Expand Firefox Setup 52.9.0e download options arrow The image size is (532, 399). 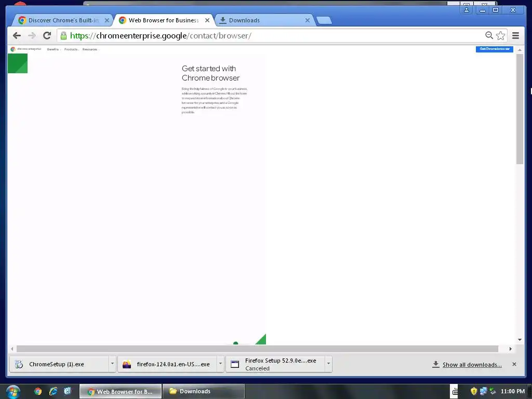click(x=328, y=364)
